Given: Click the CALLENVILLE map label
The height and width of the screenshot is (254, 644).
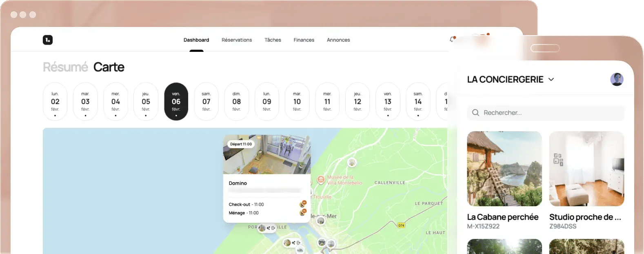Looking at the screenshot, I should point(390,183).
